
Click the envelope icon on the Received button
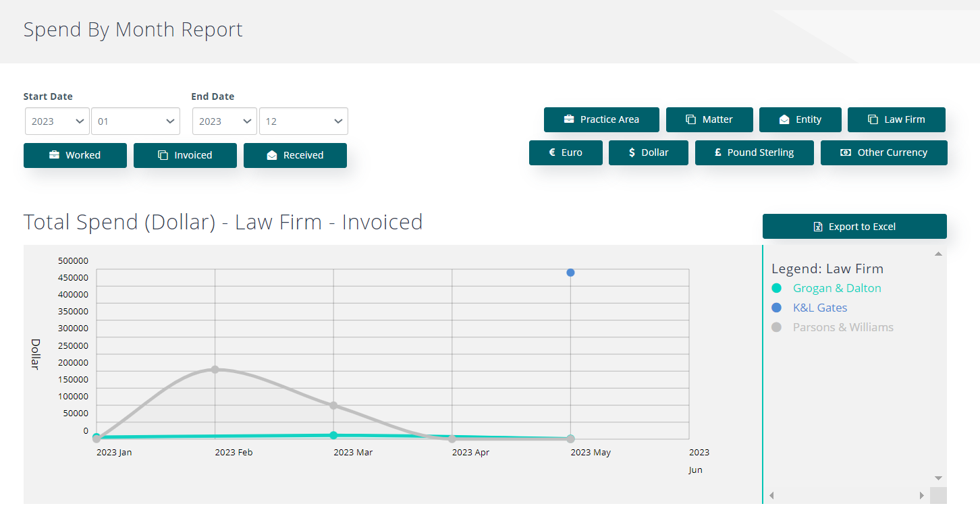pos(272,155)
